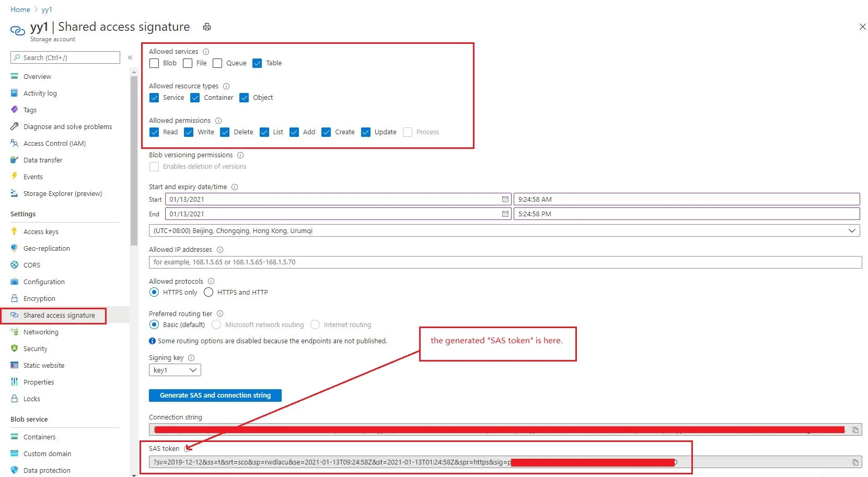Uncheck the Read permission
Screen dimensions: 868x477
[154, 132]
